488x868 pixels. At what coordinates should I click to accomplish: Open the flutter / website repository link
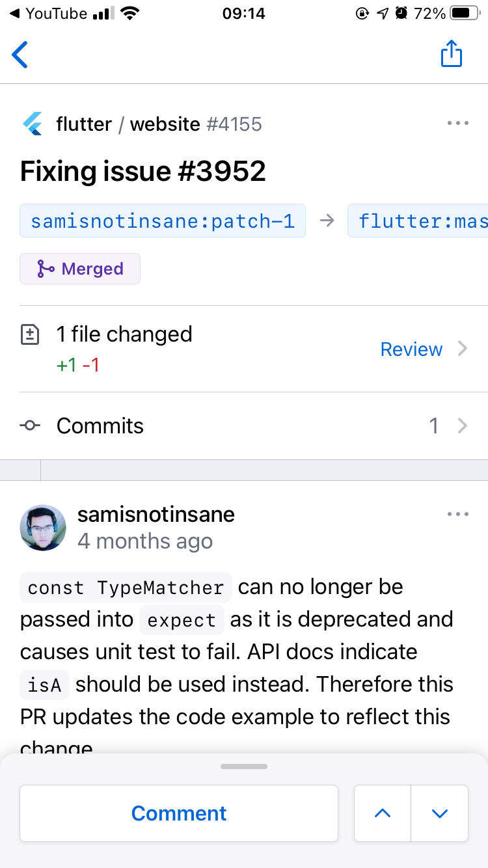127,124
